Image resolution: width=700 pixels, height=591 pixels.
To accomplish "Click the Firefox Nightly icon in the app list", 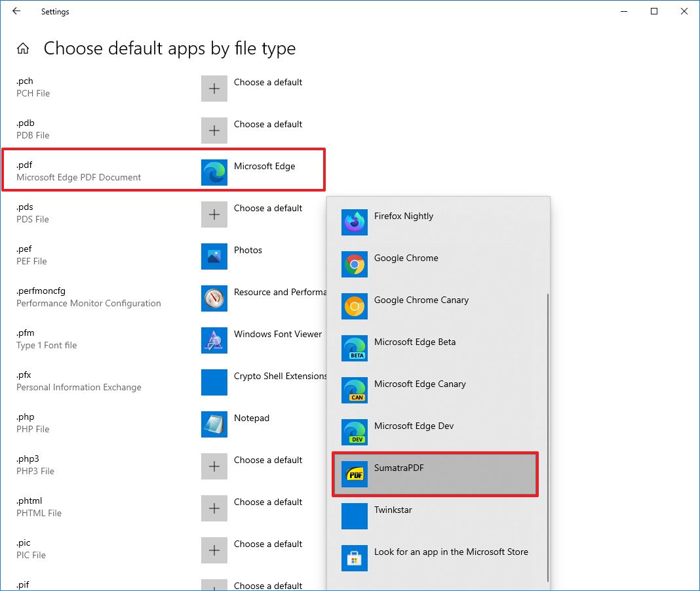I will tap(355, 222).
